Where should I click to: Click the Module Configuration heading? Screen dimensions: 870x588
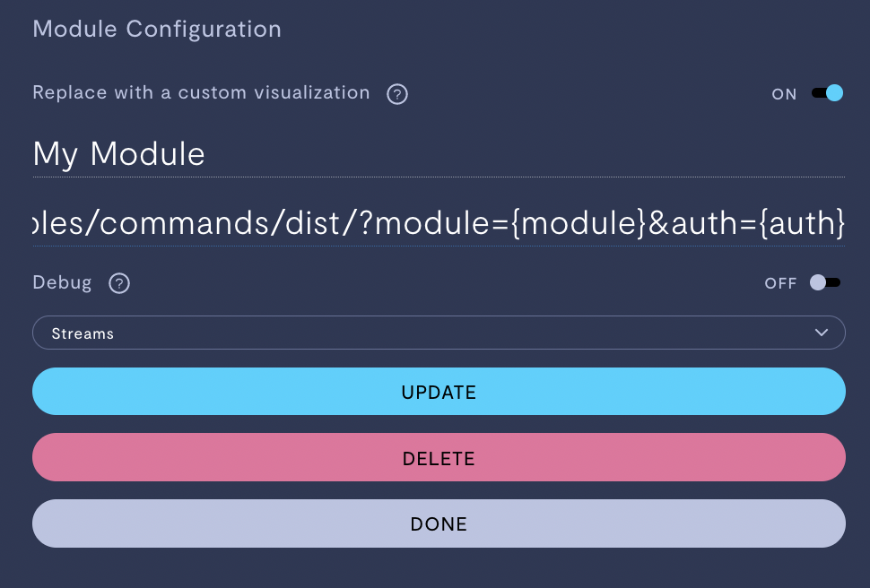(x=157, y=30)
